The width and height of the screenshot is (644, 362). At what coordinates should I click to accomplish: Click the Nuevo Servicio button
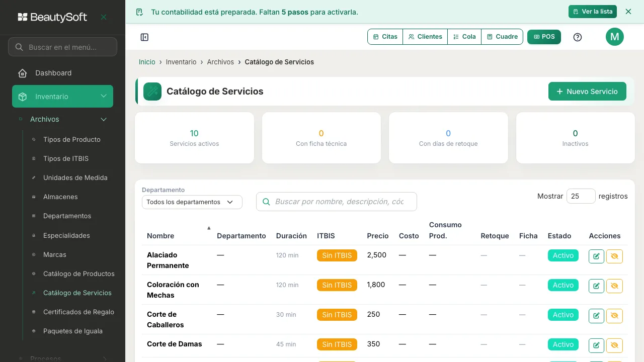click(587, 92)
